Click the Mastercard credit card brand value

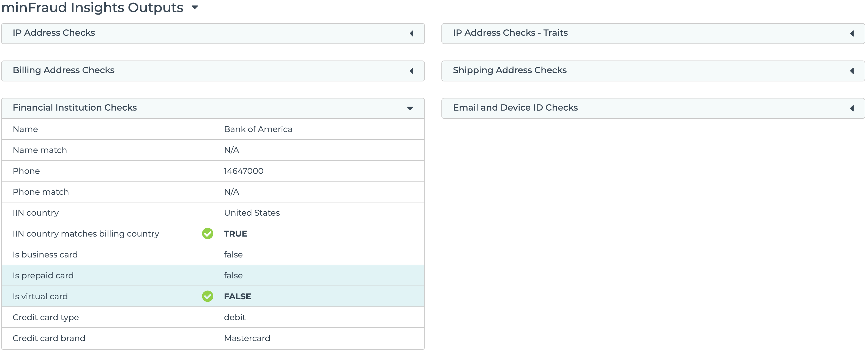click(247, 338)
